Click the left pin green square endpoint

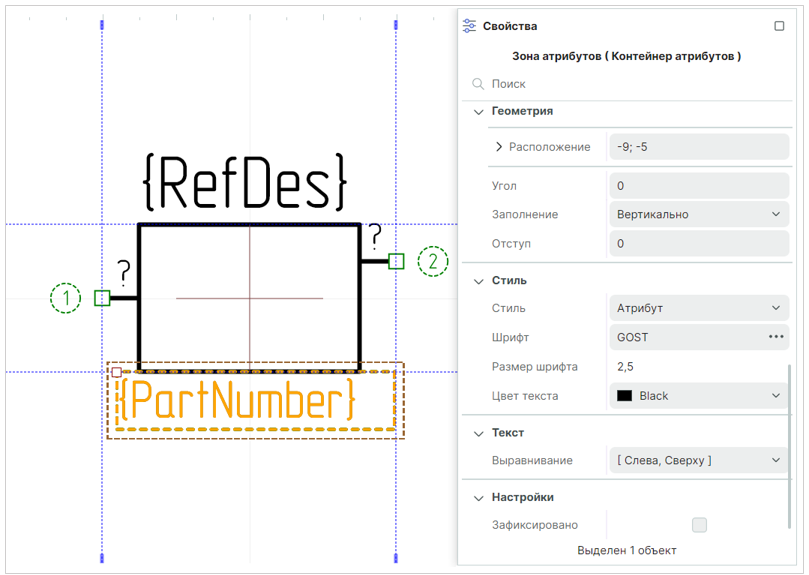pyautogui.click(x=101, y=298)
